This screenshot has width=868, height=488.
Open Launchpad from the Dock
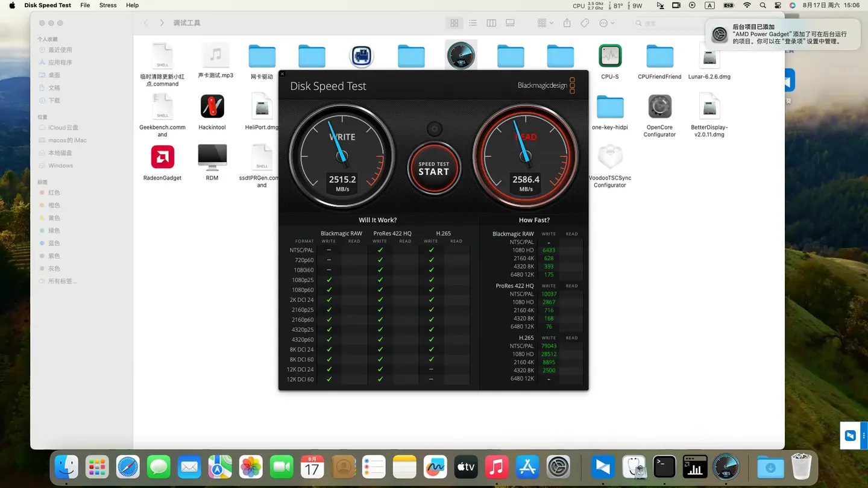(97, 467)
